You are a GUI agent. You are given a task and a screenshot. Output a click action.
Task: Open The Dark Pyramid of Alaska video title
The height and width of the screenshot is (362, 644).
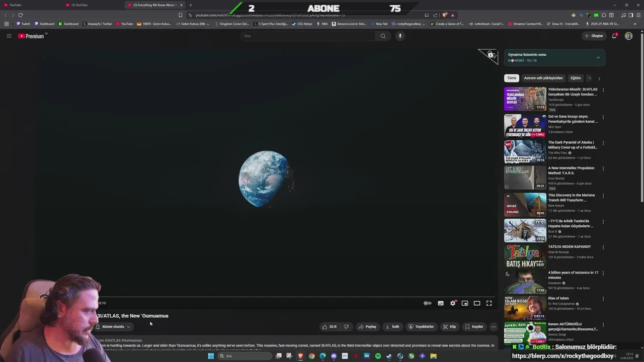(573, 145)
